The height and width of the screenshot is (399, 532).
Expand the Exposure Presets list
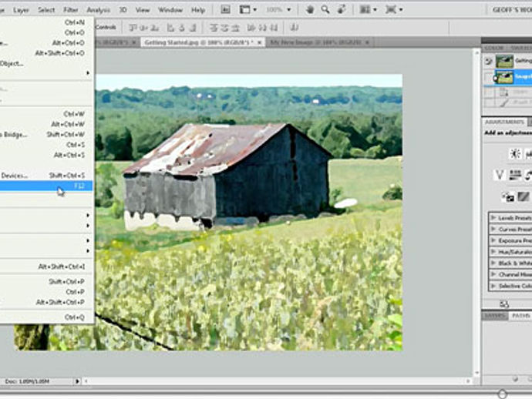tap(493, 240)
